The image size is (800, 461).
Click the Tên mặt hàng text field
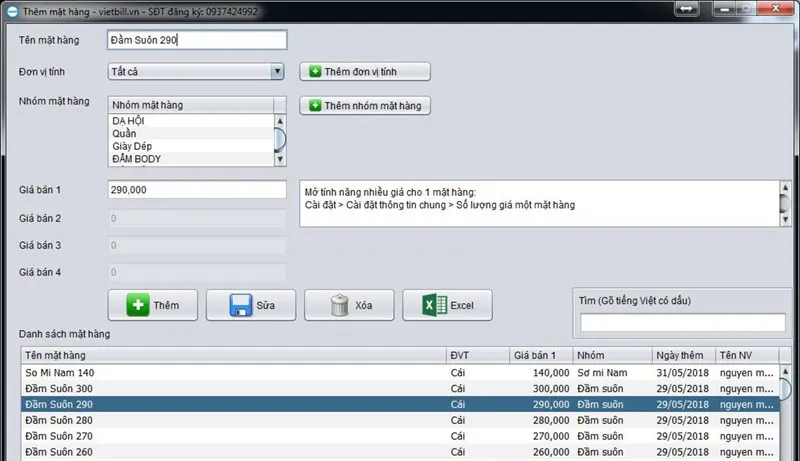[196, 40]
